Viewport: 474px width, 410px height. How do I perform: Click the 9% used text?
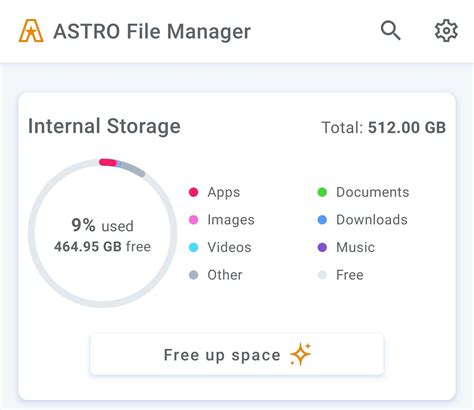tap(103, 226)
